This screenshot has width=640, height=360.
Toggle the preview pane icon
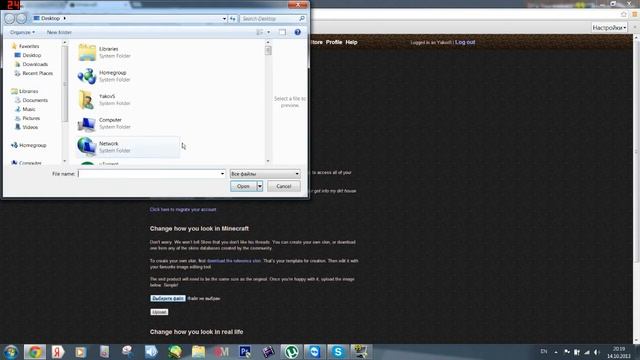pyautogui.click(x=282, y=32)
